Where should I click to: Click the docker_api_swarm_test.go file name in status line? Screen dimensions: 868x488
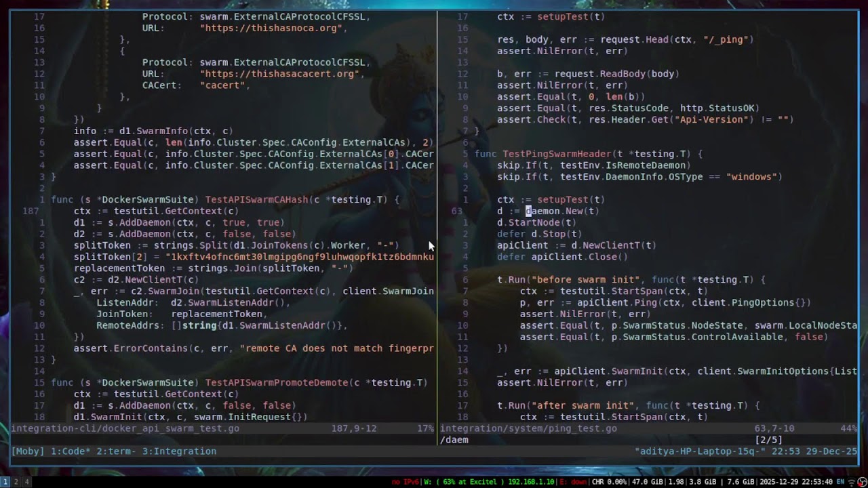pyautogui.click(x=125, y=428)
